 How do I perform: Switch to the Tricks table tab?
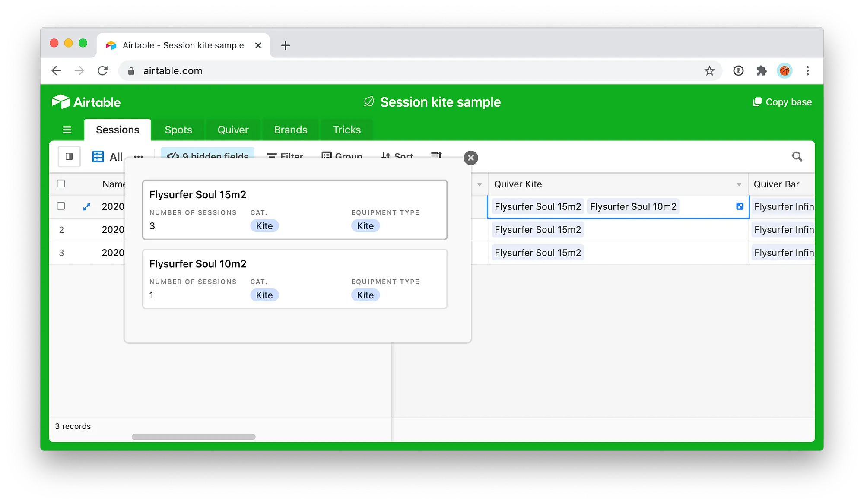(347, 130)
